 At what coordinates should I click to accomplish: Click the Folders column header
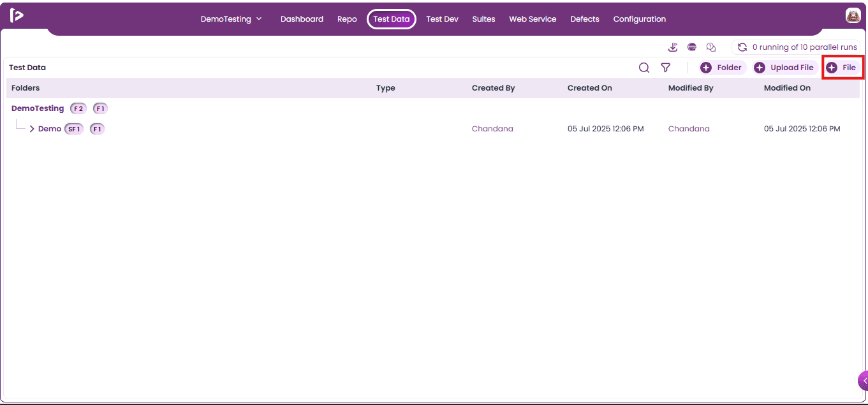pos(26,88)
